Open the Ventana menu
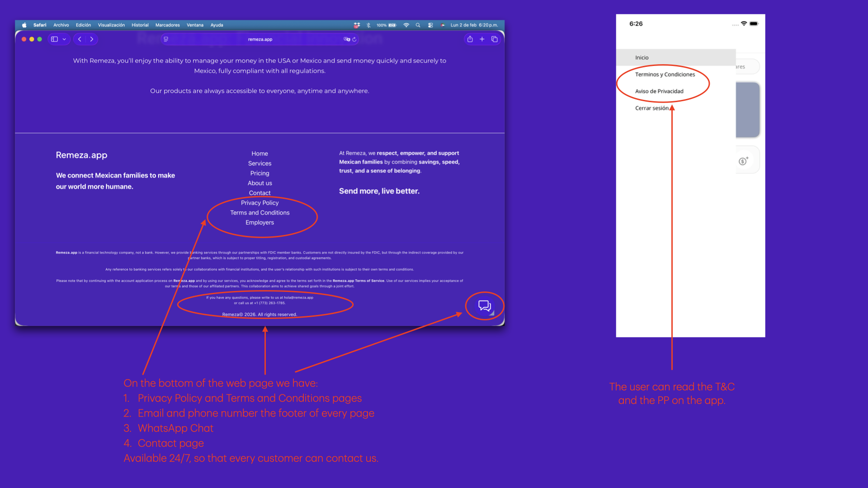Viewport: 868px width, 488px height. click(x=195, y=25)
